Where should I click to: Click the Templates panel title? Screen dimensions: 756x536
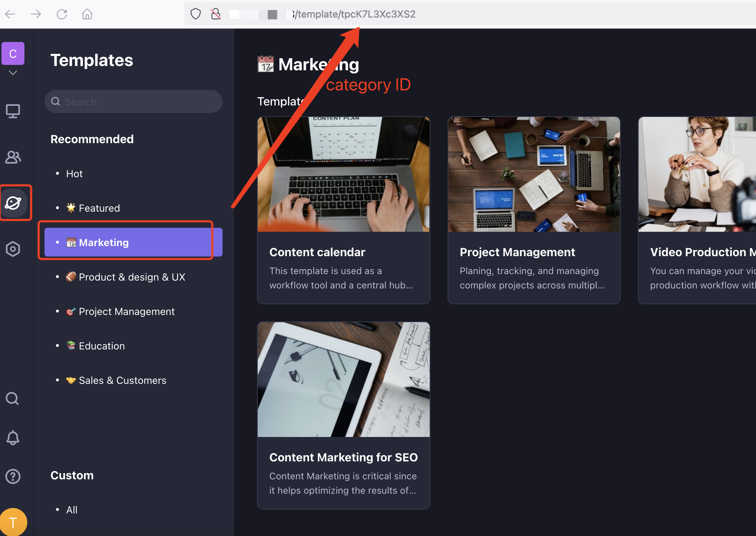[x=92, y=60]
